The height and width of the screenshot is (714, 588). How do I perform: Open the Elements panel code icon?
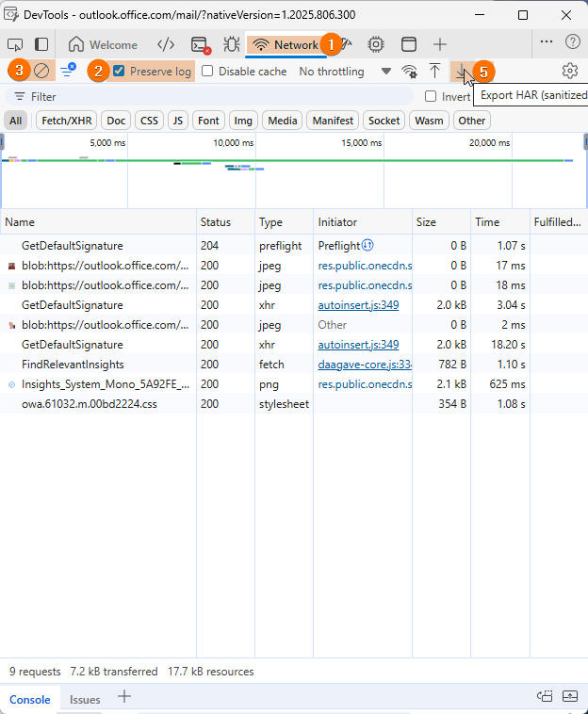(166, 44)
